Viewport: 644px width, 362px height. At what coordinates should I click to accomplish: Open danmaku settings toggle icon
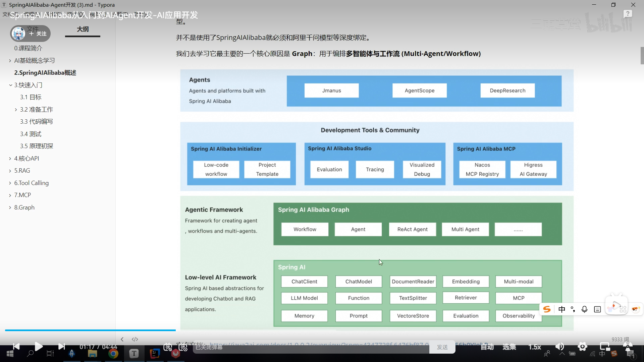click(183, 347)
